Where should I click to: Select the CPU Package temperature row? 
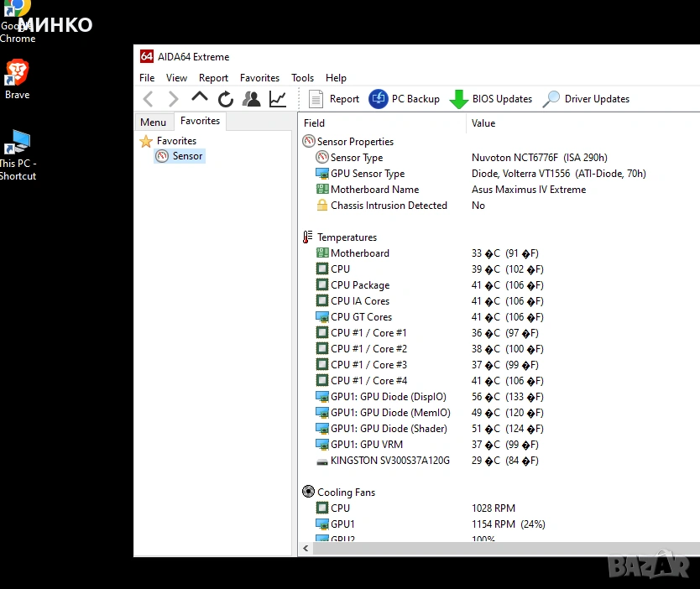point(360,285)
